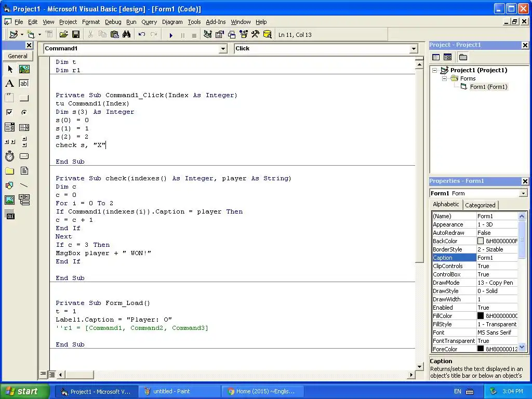Click View Object in Project panel
This screenshot has width=532, height=399.
(447, 57)
